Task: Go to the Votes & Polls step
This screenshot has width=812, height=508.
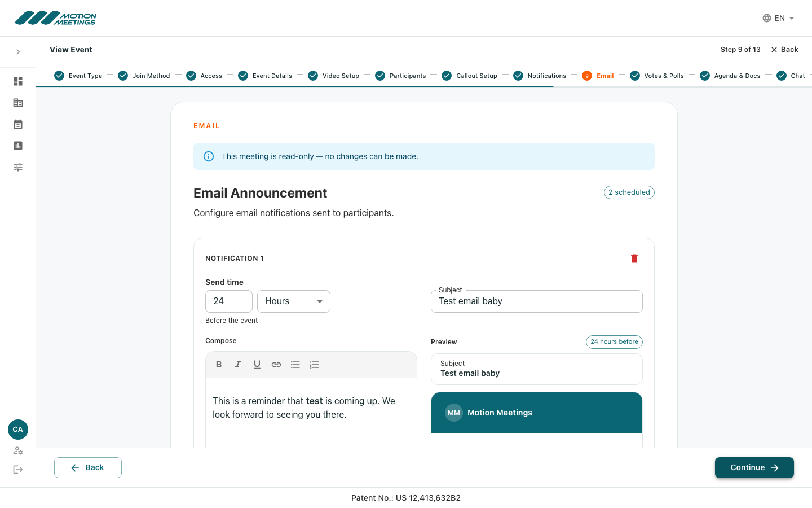Action: (657, 76)
